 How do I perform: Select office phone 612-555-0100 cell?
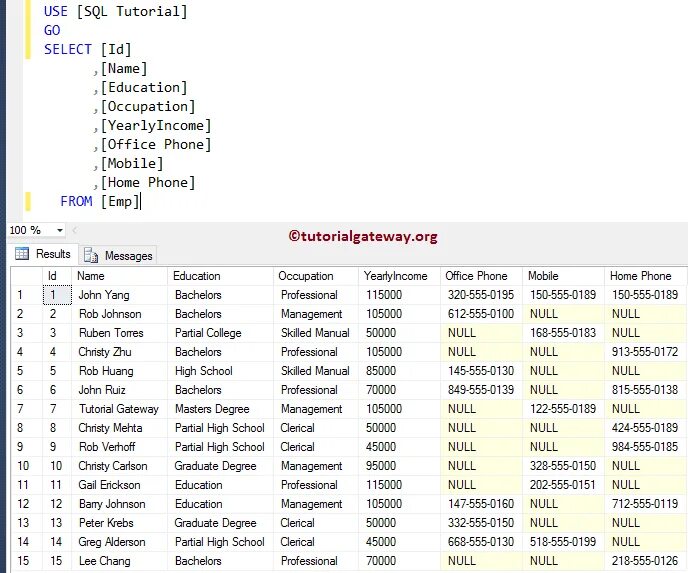pos(481,314)
